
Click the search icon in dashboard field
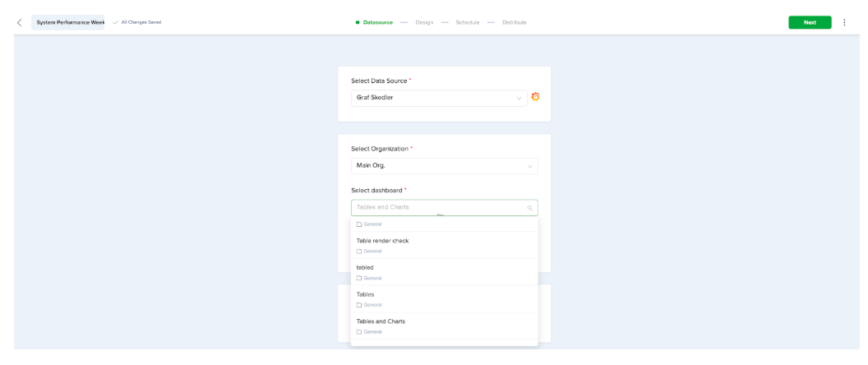[x=529, y=208]
